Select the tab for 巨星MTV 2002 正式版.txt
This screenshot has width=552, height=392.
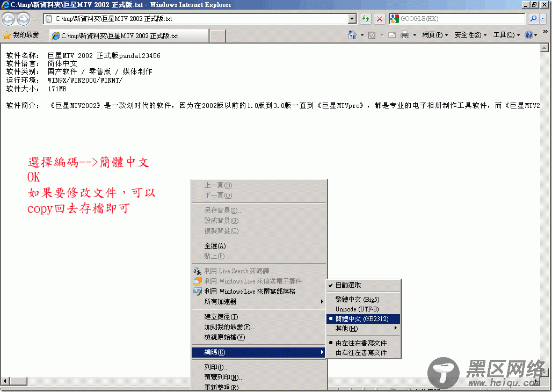[129, 35]
